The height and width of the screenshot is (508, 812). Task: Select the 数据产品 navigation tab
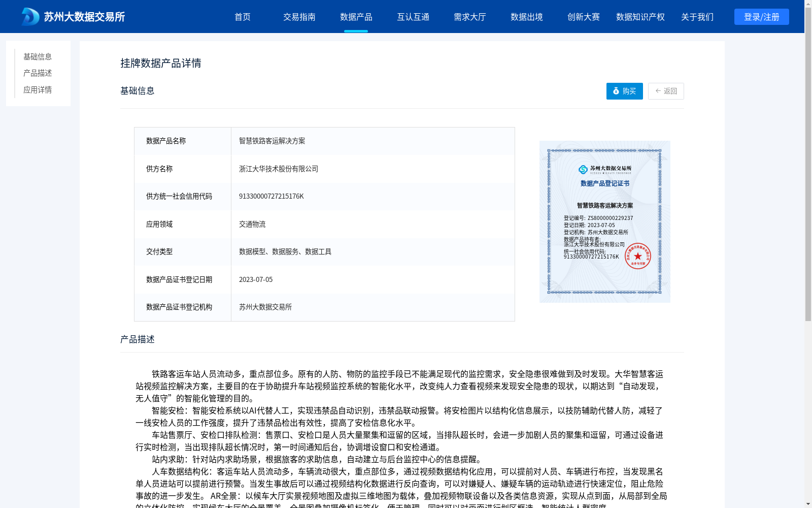coord(356,17)
